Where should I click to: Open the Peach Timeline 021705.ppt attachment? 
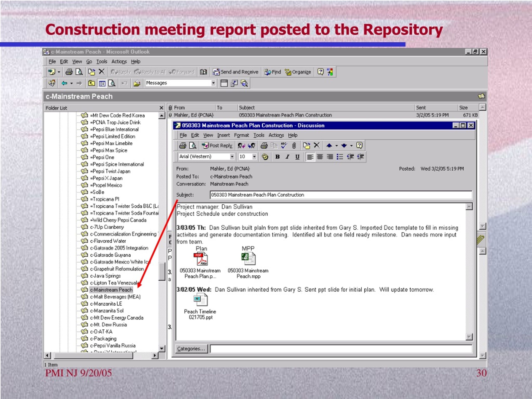[200, 307]
